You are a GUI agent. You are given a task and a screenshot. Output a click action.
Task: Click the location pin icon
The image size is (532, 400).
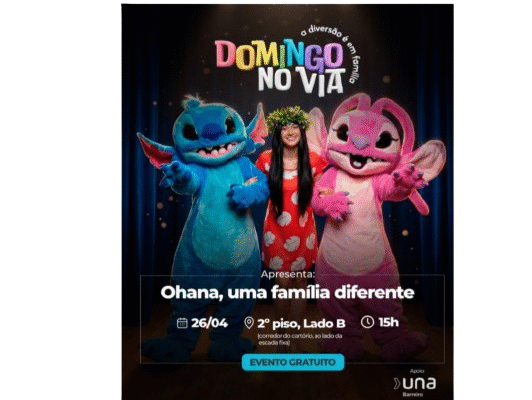pos(249,323)
